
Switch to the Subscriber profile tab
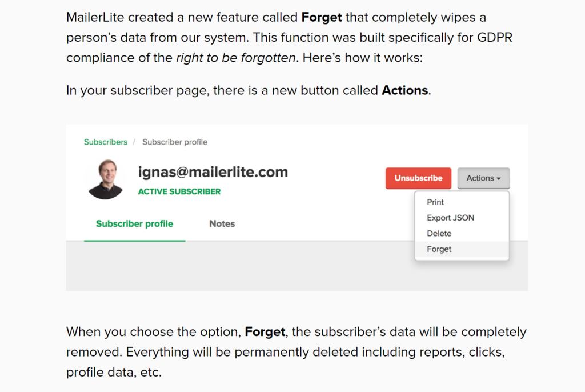[134, 223]
